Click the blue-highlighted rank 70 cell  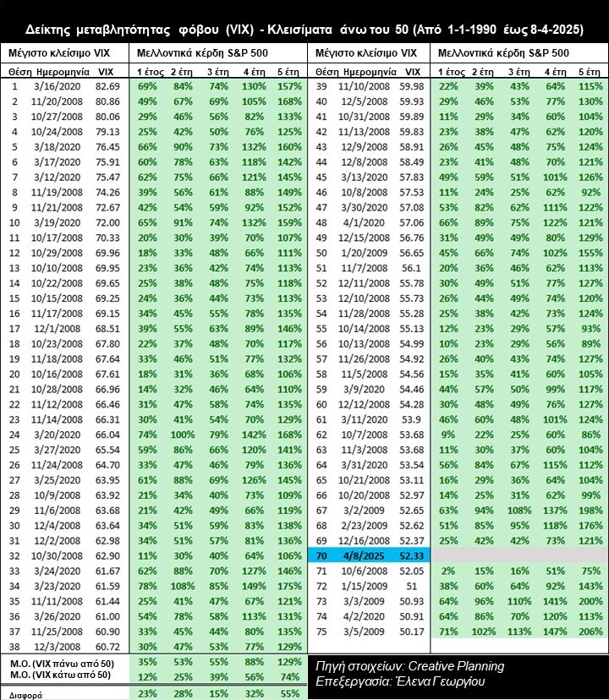click(321, 554)
